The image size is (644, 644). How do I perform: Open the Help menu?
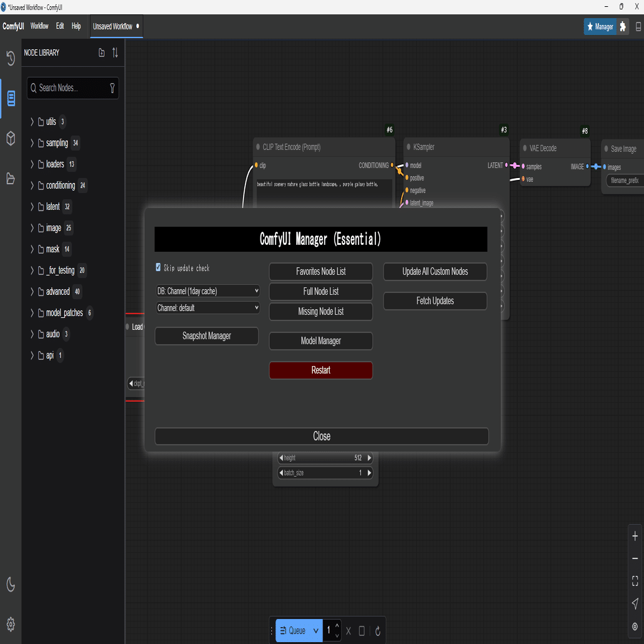point(76,26)
